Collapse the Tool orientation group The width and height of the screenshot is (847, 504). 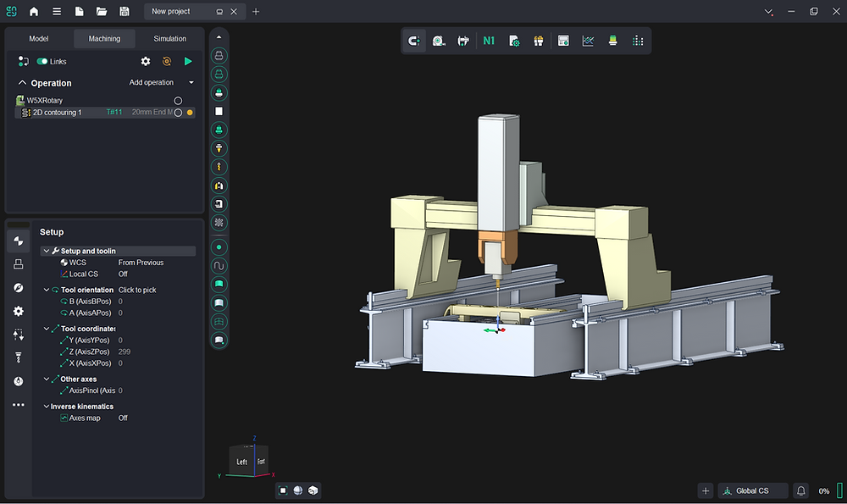click(x=47, y=290)
